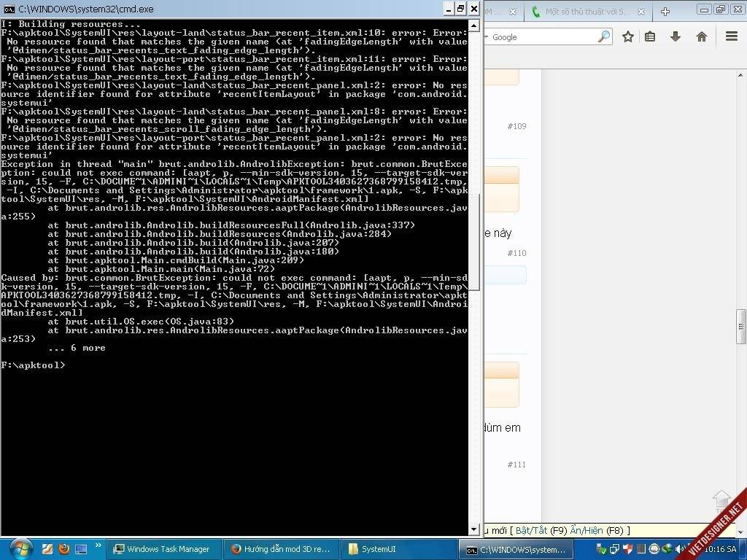Click the back-to-top house icon

click(721, 499)
